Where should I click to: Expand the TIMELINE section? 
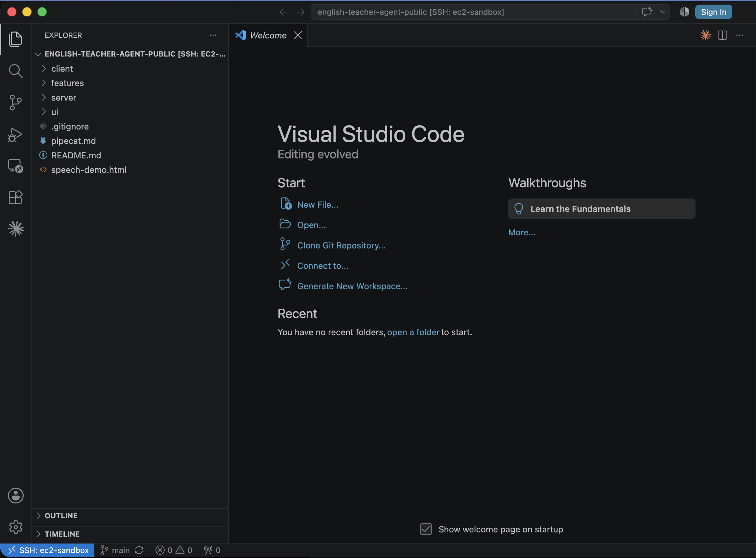click(x=130, y=534)
